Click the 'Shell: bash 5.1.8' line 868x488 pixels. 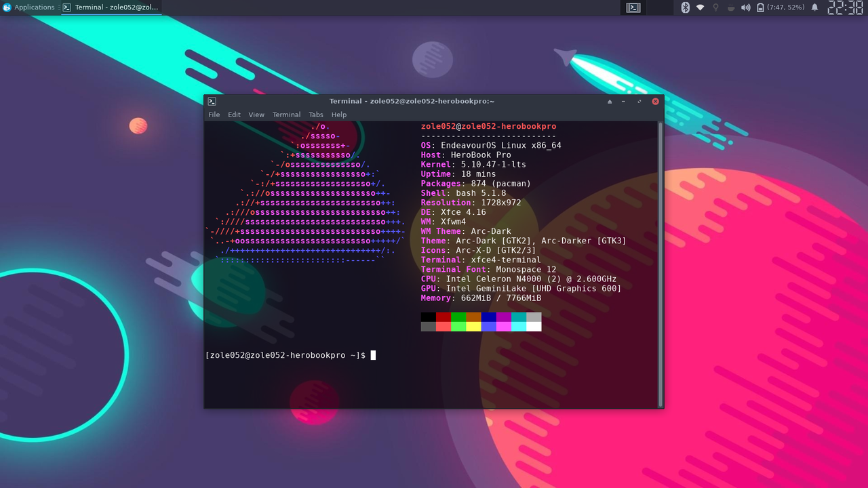[463, 193]
